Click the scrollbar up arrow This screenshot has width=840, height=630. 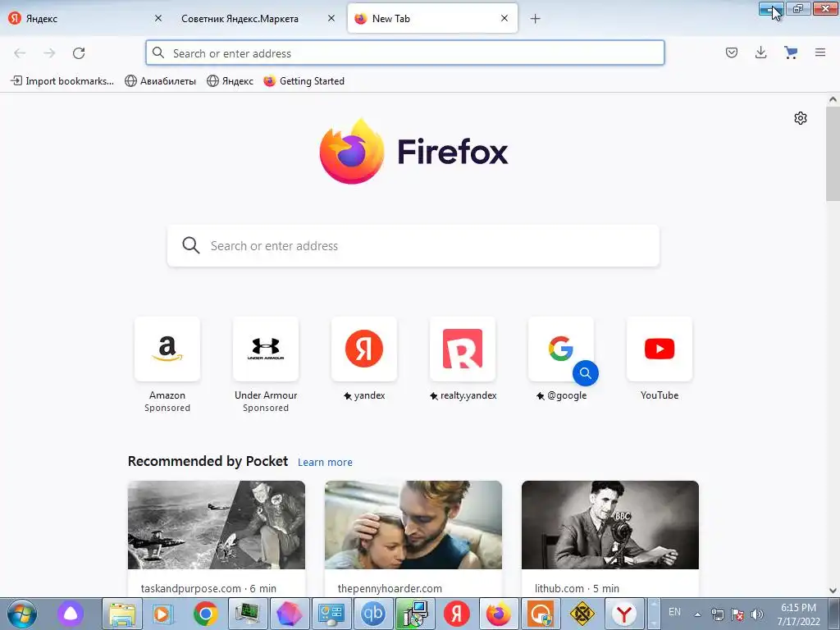point(833,99)
